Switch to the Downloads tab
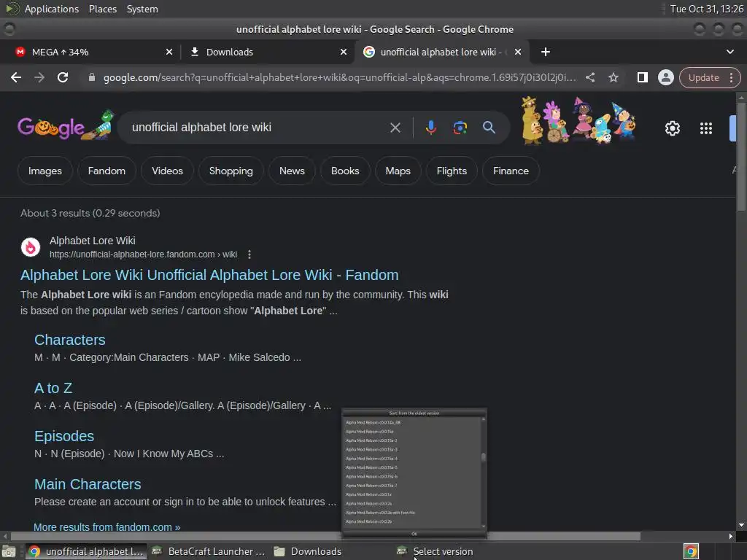Image resolution: width=747 pixels, height=560 pixels. (x=267, y=52)
